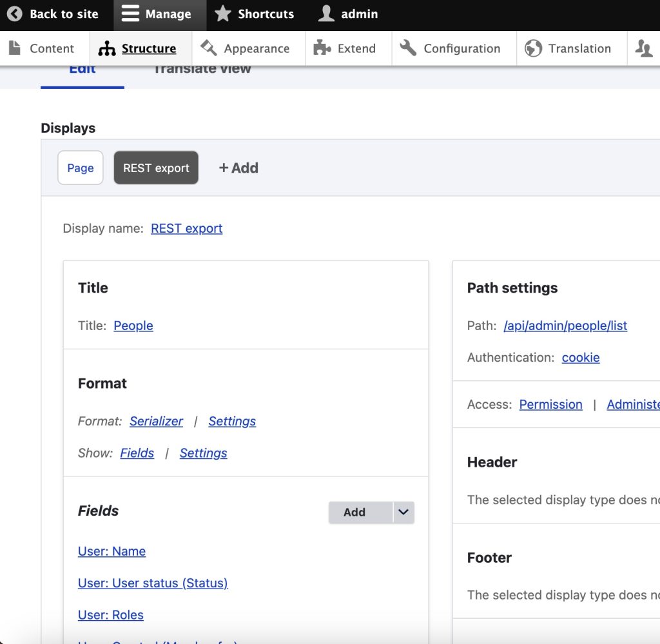Select the REST export display
The width and height of the screenshot is (660, 644).
coord(156,168)
